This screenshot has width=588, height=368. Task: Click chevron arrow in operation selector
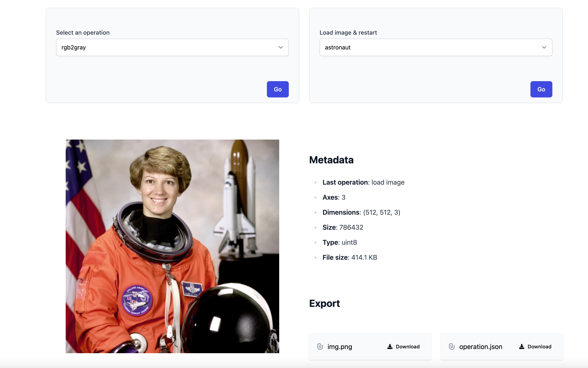[280, 48]
